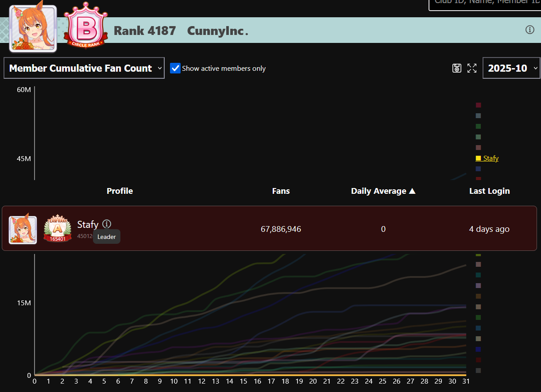Sort by Daily Average column header

pyautogui.click(x=383, y=191)
